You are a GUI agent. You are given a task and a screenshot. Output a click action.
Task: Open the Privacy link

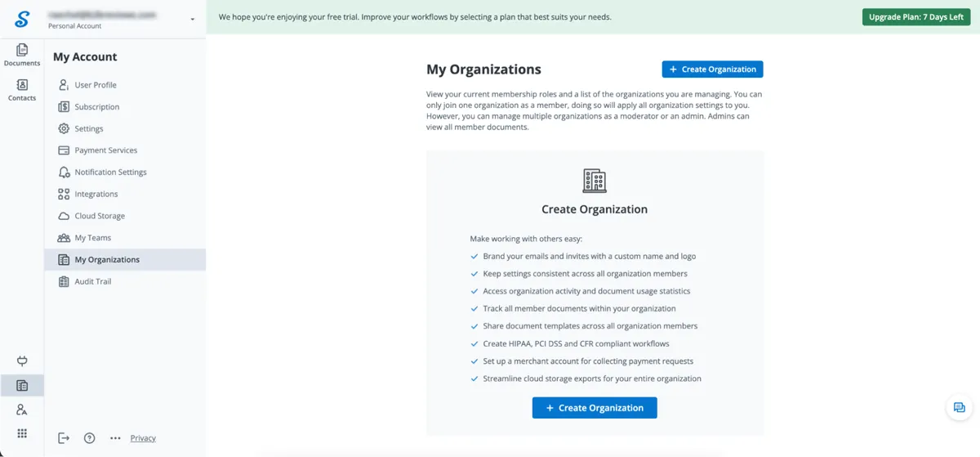pos(143,438)
